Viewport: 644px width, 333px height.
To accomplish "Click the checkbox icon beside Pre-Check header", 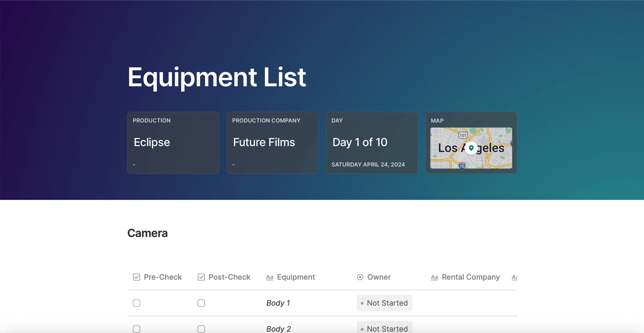I will pos(136,277).
